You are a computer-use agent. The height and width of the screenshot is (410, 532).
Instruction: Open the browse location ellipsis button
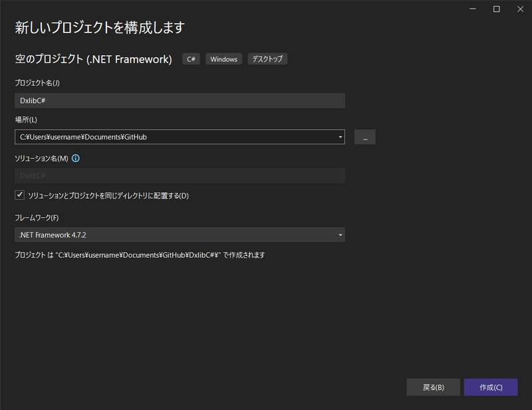(364, 137)
